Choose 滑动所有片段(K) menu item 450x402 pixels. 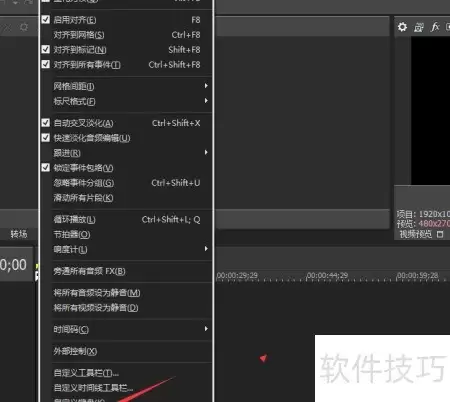(x=126, y=198)
